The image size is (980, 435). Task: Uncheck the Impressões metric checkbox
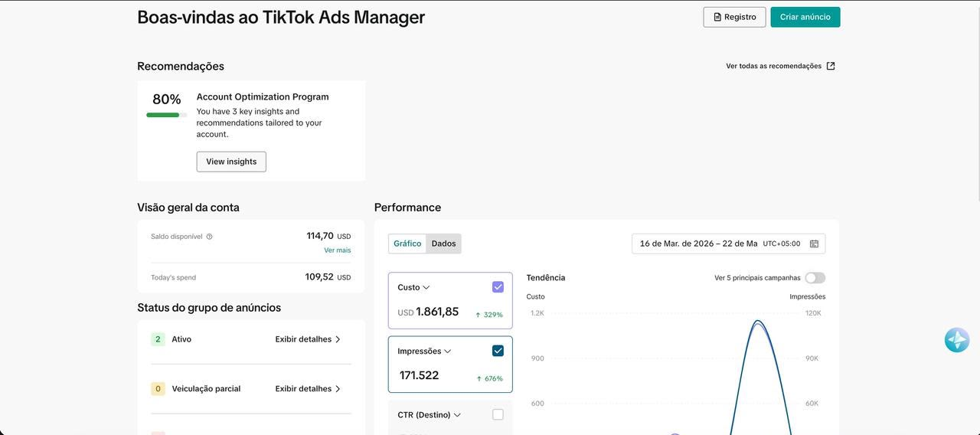click(498, 351)
